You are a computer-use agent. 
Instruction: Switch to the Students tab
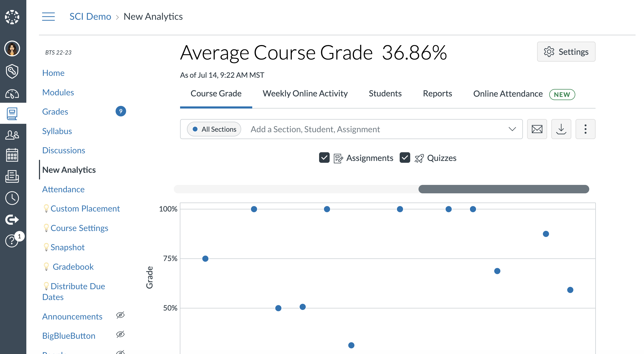pos(385,94)
